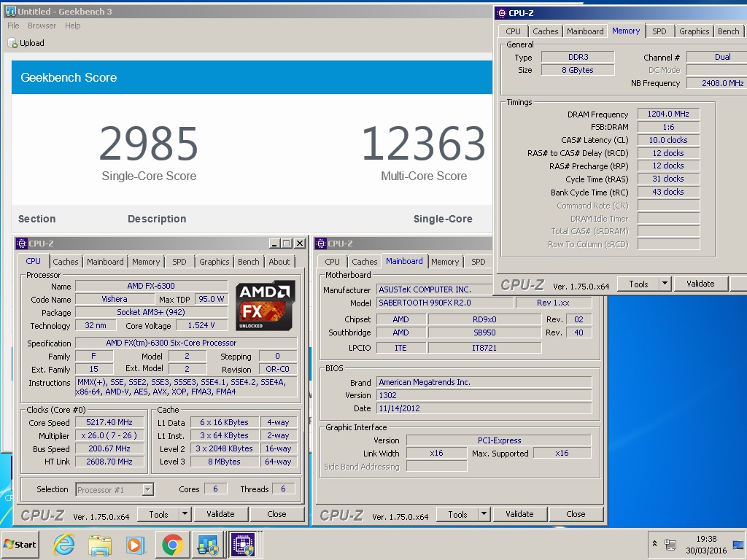Click the 12363 multi-core score
The width and height of the screenshot is (747, 560).
coord(424,143)
